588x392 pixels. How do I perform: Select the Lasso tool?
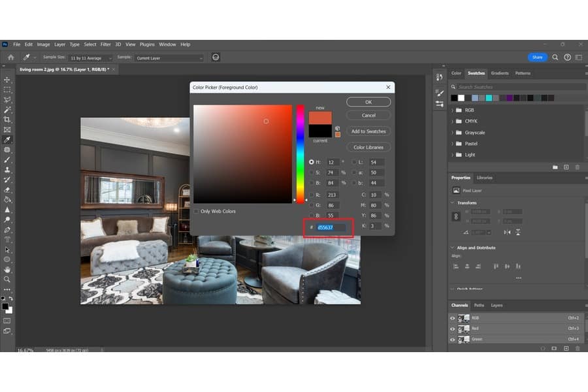(x=7, y=100)
